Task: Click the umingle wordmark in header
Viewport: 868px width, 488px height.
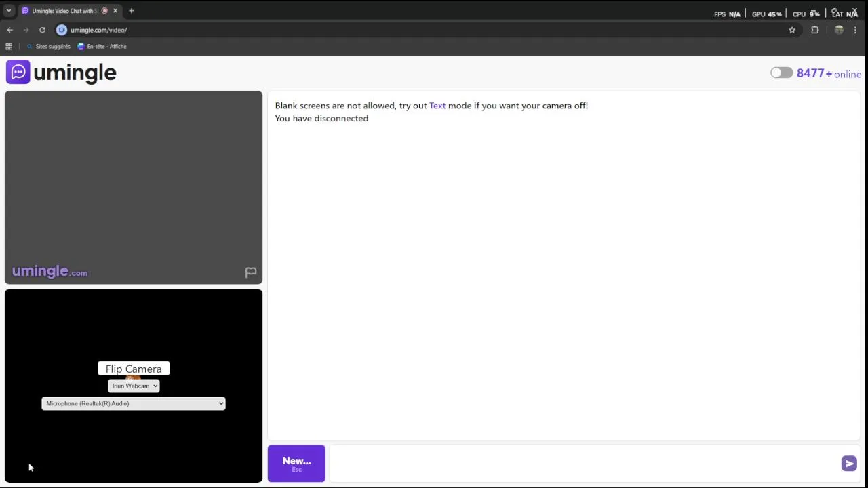Action: click(x=75, y=73)
